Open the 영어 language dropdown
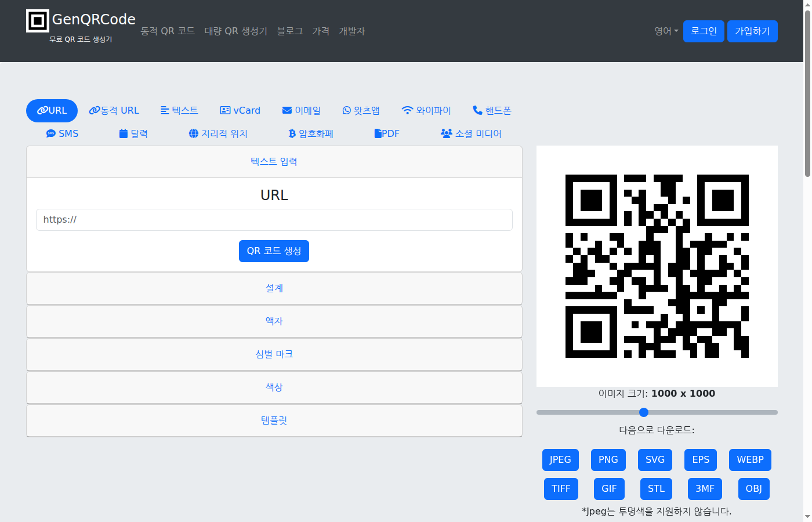 coord(665,31)
